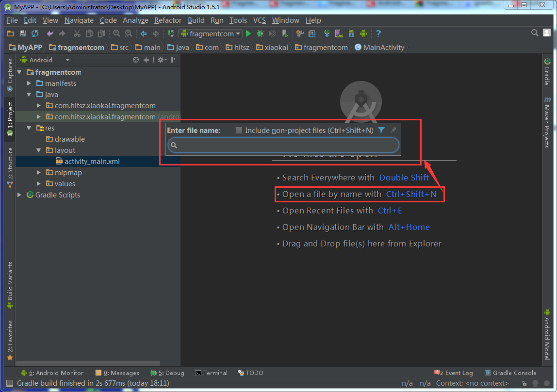The image size is (557, 392).
Task: Select activity_main.xml in the project tree
Action: [92, 161]
